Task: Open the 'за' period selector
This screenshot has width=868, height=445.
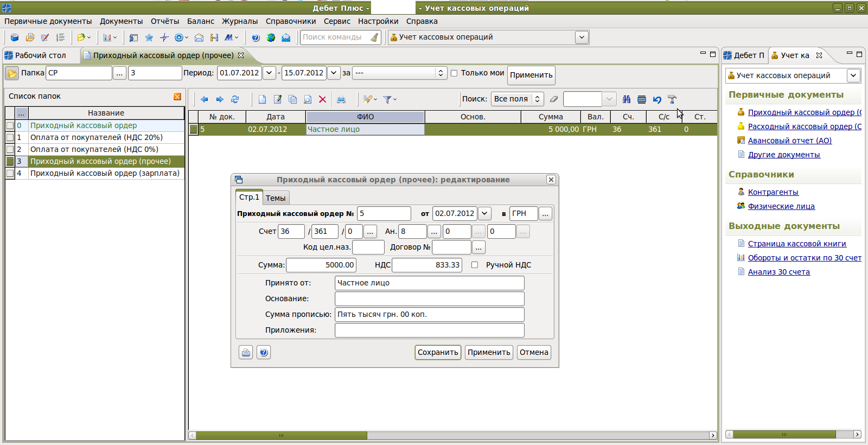Action: click(x=399, y=73)
